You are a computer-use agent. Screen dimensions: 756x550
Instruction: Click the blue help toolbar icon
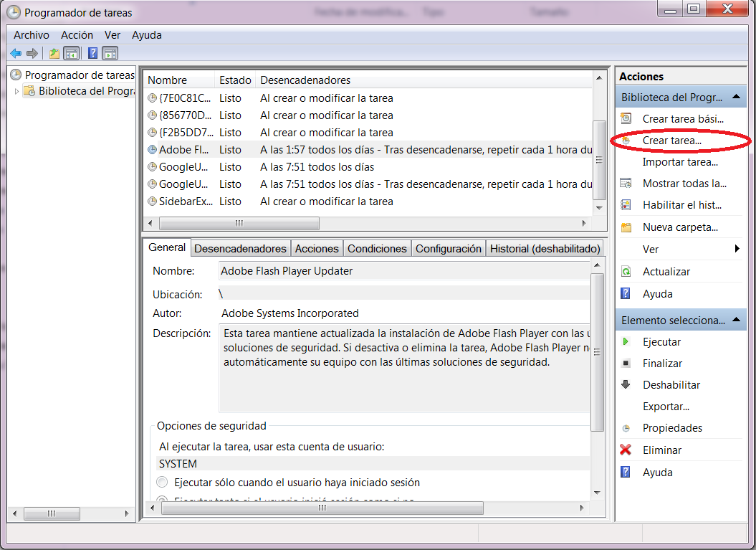[92, 53]
